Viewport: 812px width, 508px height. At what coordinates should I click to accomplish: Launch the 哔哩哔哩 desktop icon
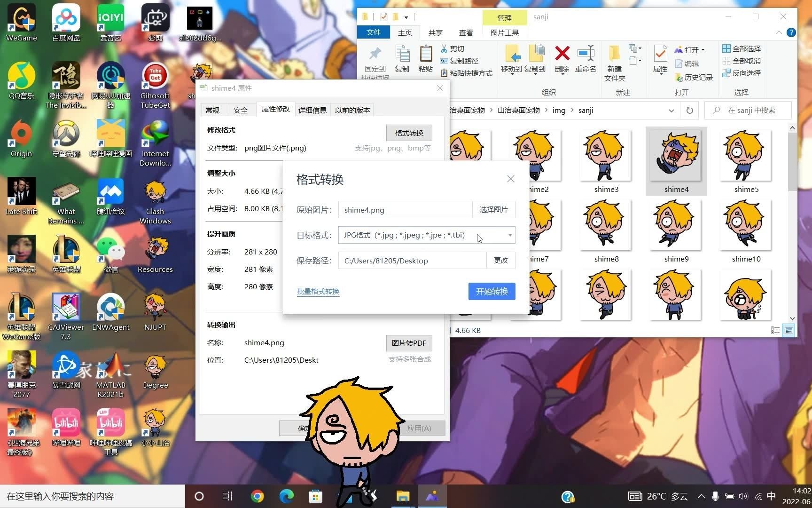click(66, 427)
